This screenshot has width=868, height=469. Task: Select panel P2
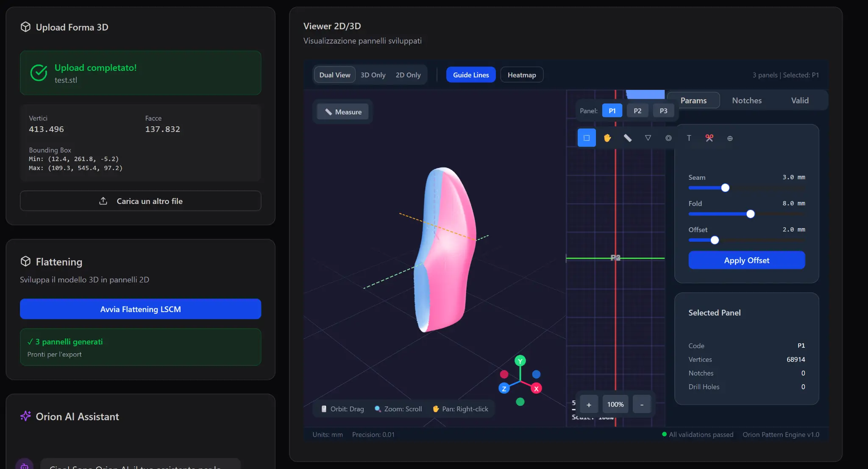tap(637, 111)
